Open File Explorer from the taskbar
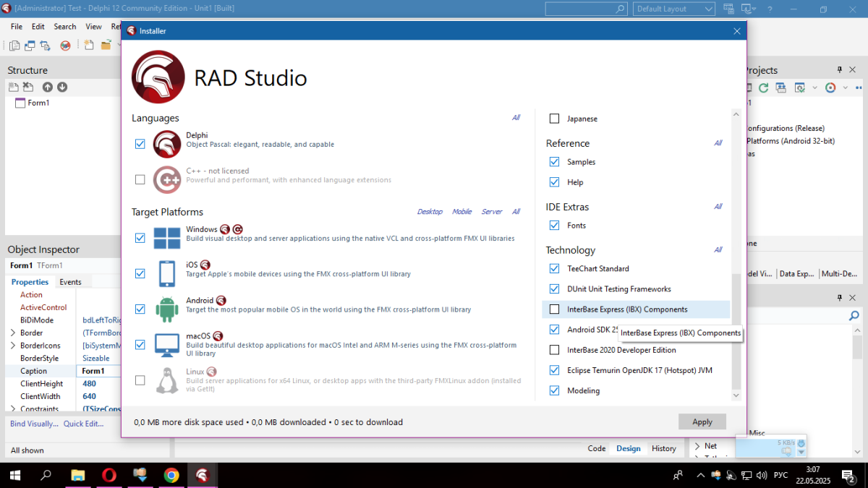 click(77, 475)
